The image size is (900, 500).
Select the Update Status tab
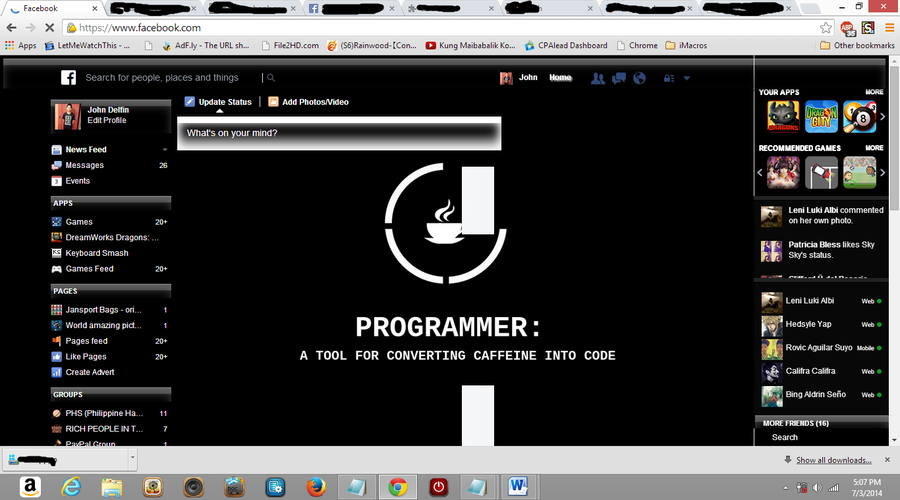(218, 102)
